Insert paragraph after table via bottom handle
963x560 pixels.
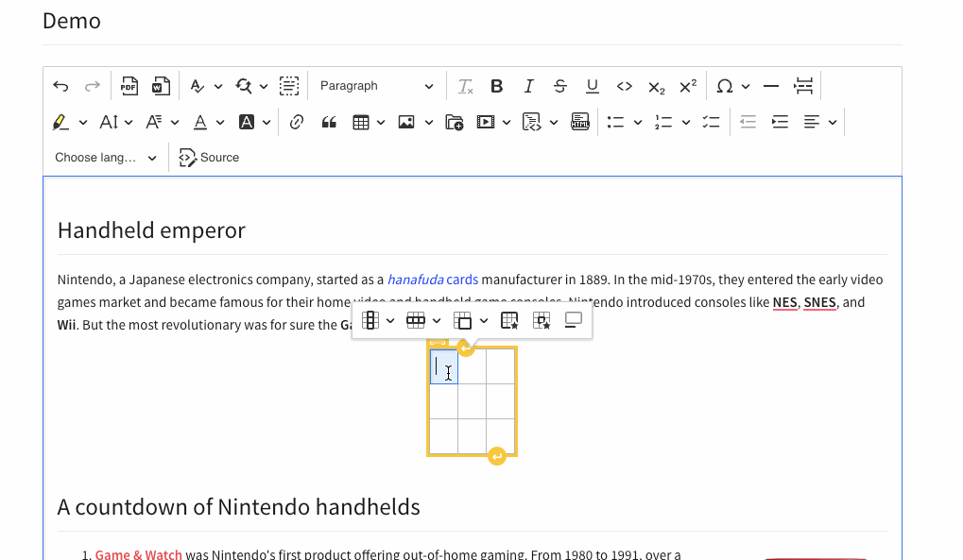tap(497, 456)
